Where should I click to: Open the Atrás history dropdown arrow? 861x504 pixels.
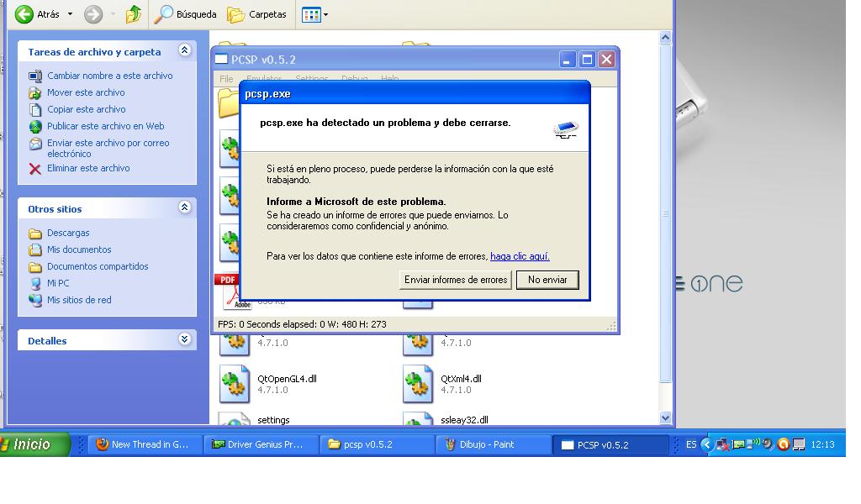tap(71, 14)
